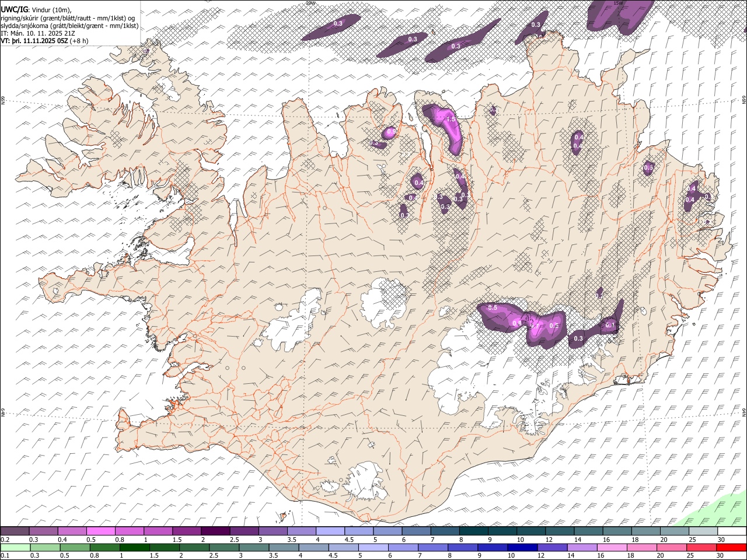Viewport: 747px width, 560px height.
Task: Click the 0.1 label on the rain scale
Action: coord(5,555)
